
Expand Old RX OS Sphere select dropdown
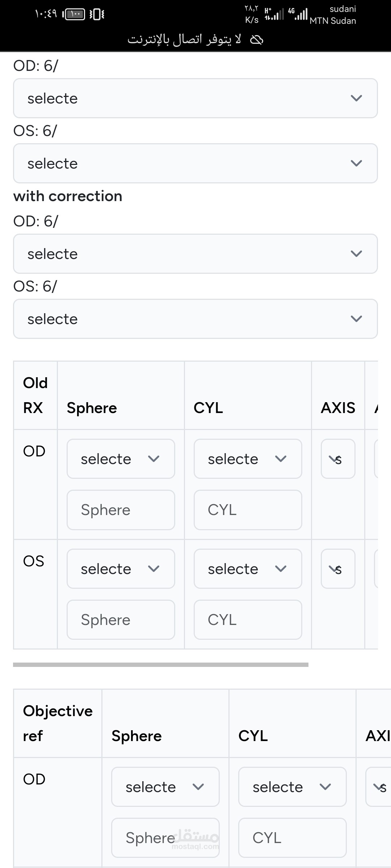point(121,569)
